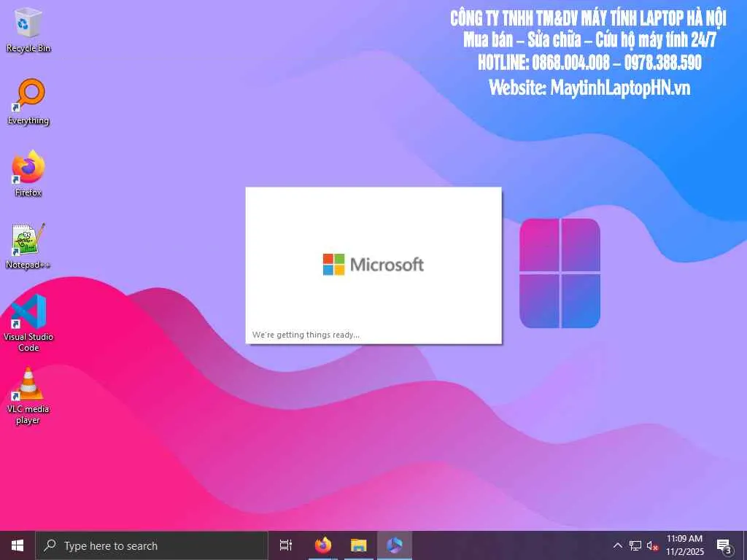Select the Microsoft 365 Copilot taskbar app
747x560 pixels.
pos(395,545)
